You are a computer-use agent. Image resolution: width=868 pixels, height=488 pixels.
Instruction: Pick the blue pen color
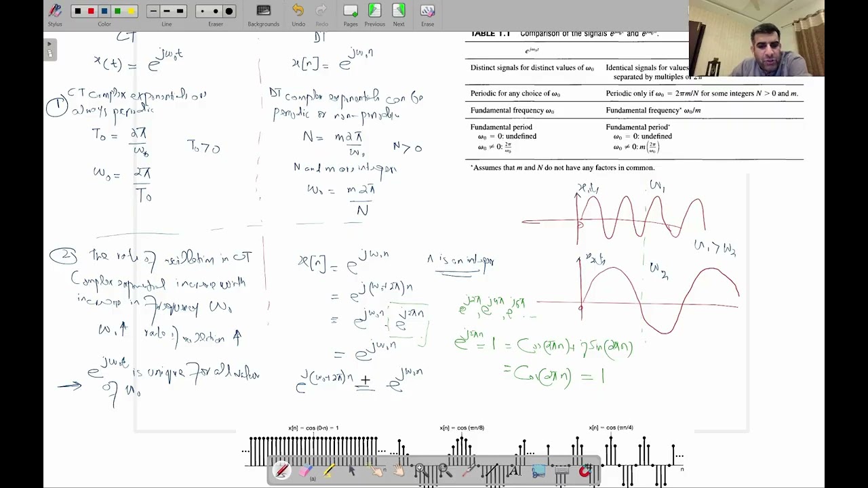[x=104, y=11]
